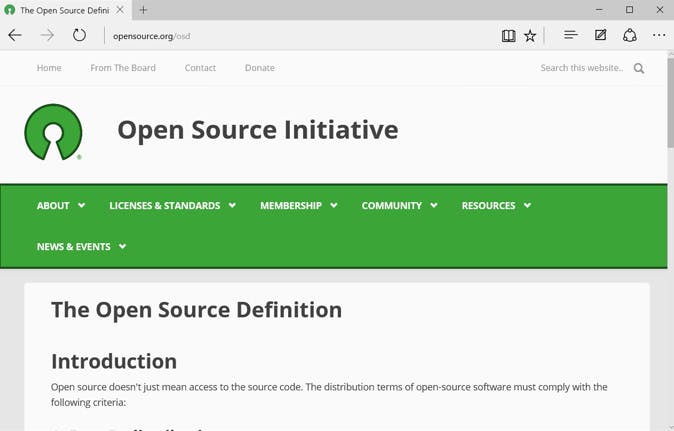Open the Home link
Viewport: 674px width, 431px height.
click(49, 68)
